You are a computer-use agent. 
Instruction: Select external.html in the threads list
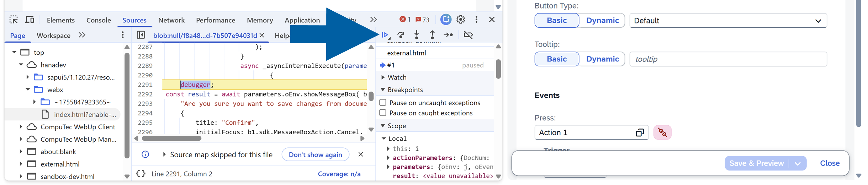click(x=406, y=53)
